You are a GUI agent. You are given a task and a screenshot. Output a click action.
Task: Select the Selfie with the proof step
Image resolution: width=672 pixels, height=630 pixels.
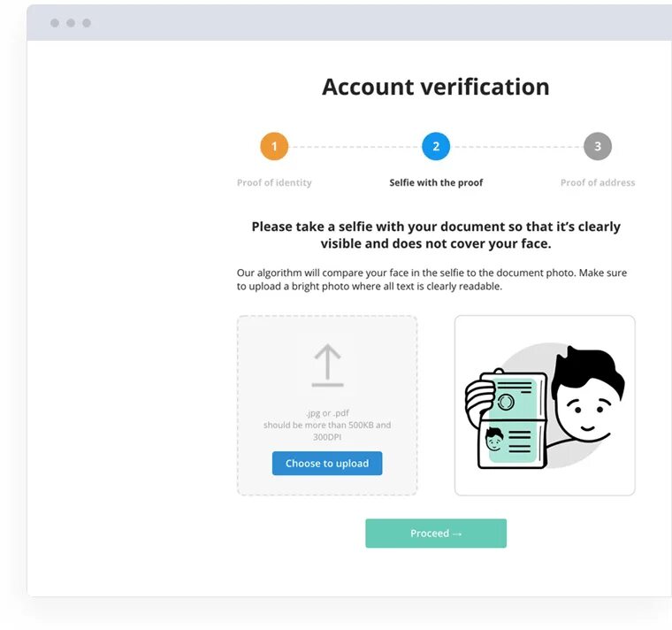click(436, 182)
